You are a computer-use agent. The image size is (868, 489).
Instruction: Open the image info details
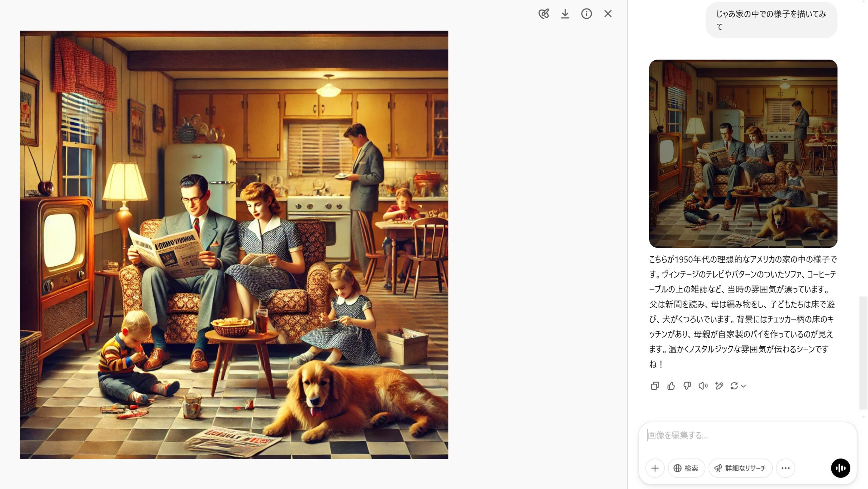(x=586, y=14)
